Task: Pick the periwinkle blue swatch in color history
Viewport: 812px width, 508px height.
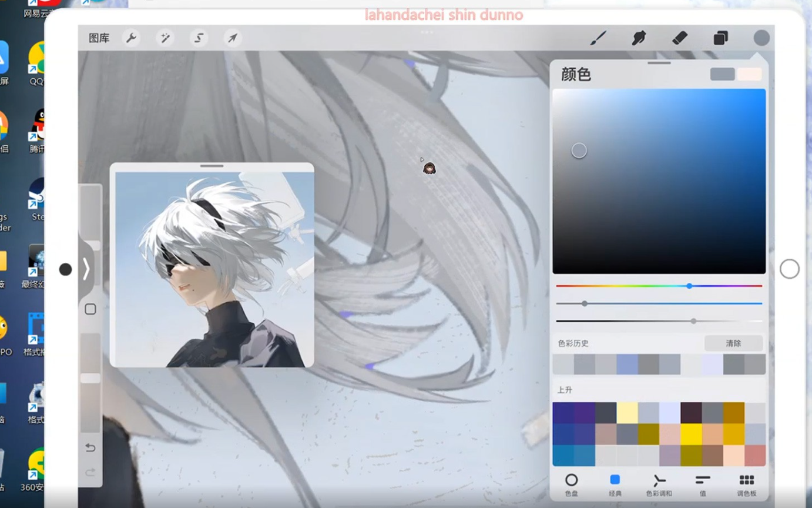Action: (627, 365)
